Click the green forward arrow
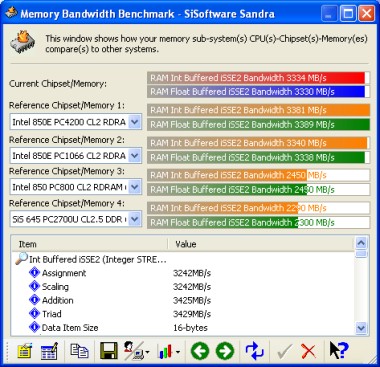This screenshot has width=380, height=367. (x=225, y=351)
